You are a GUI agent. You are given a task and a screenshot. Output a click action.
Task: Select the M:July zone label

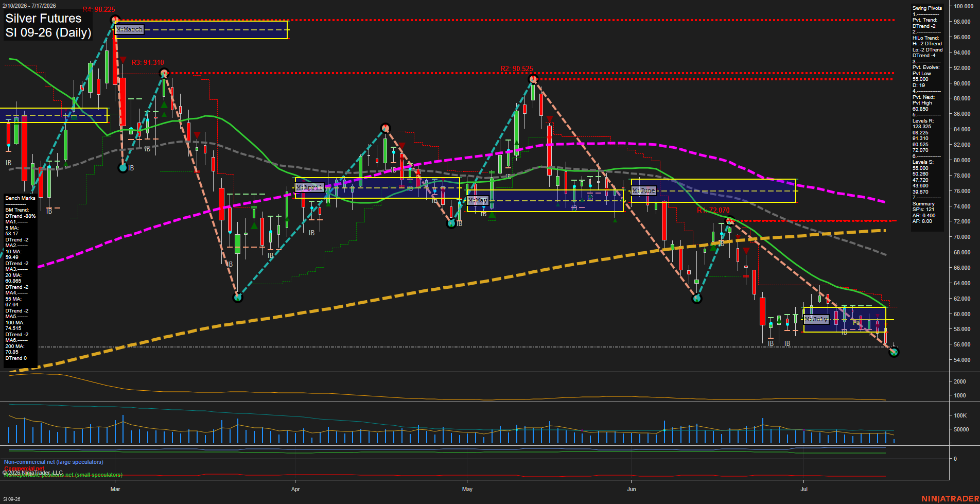[816, 319]
